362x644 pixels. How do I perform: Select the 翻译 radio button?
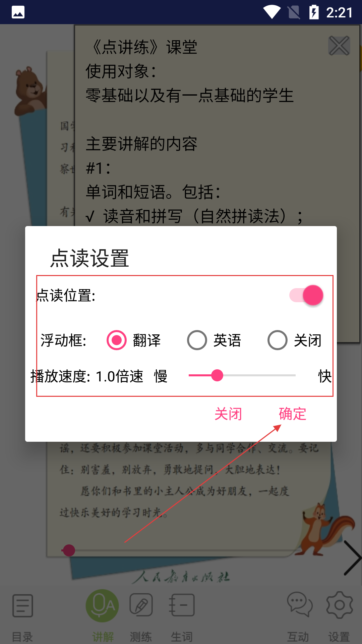(116, 340)
